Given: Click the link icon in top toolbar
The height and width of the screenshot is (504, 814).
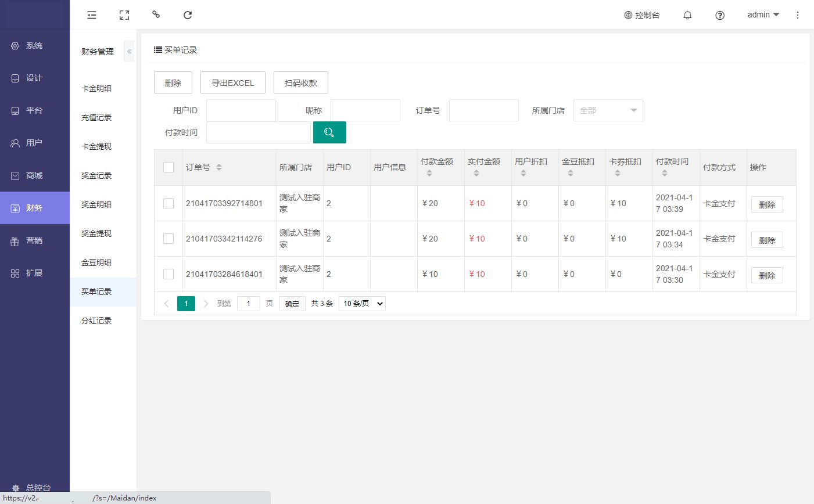Looking at the screenshot, I should [156, 15].
